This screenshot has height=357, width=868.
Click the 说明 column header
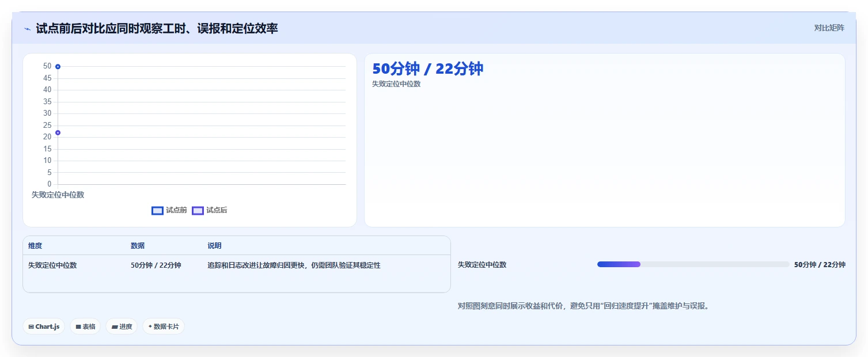point(214,246)
